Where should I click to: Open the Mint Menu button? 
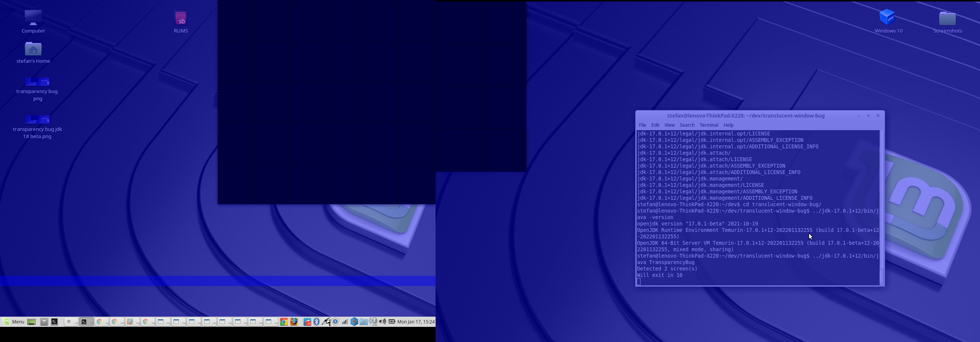(13, 322)
